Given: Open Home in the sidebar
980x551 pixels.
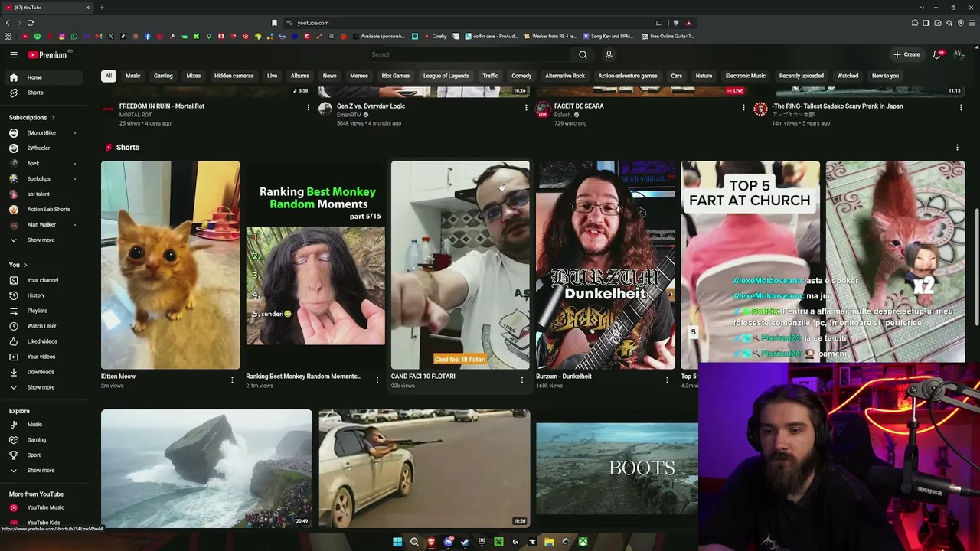Looking at the screenshot, I should coord(44,77).
